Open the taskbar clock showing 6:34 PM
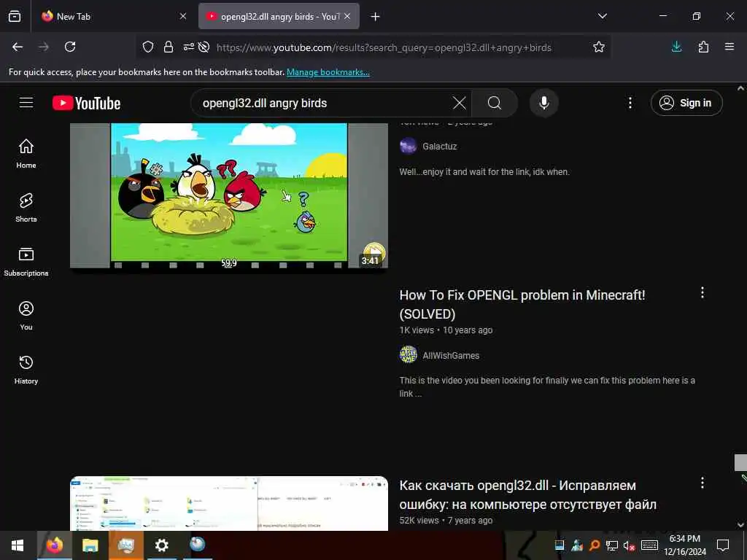 click(x=684, y=545)
